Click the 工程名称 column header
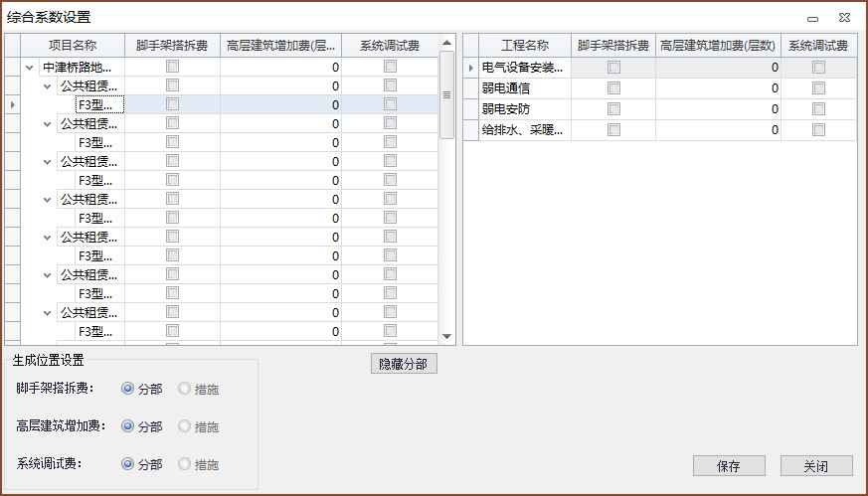868x496 pixels. point(524,46)
